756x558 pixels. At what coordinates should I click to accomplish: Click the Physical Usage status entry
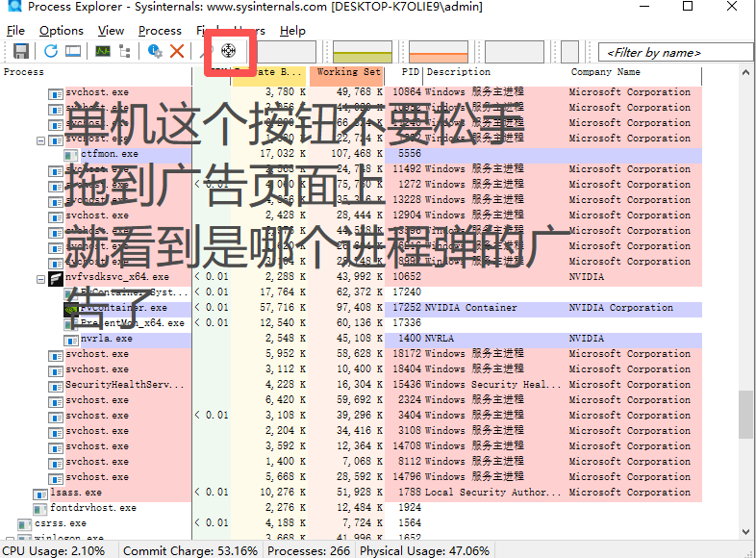tap(424, 550)
